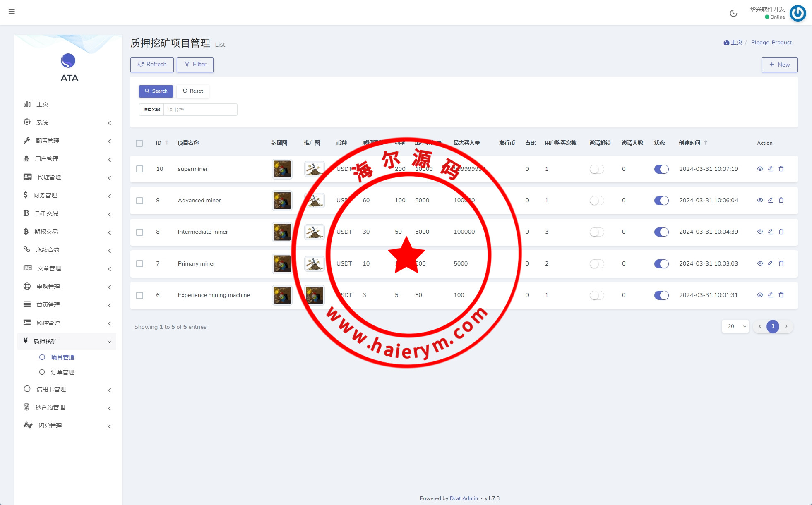Image resolution: width=812 pixels, height=505 pixels.
Task: Expand the 财务管理 sidebar menu
Action: (x=66, y=195)
